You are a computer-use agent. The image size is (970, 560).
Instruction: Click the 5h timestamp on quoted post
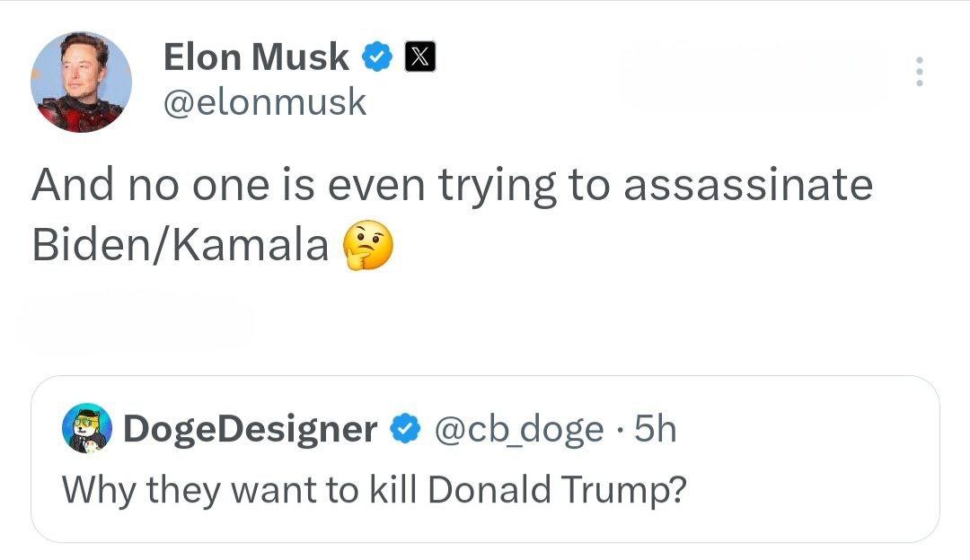655,430
